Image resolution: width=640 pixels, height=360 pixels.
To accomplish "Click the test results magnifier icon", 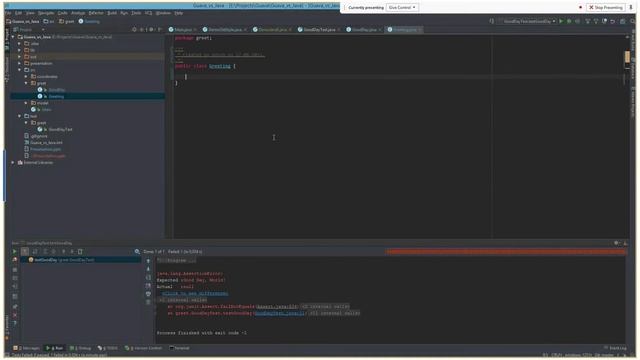I will [x=137, y=251].
